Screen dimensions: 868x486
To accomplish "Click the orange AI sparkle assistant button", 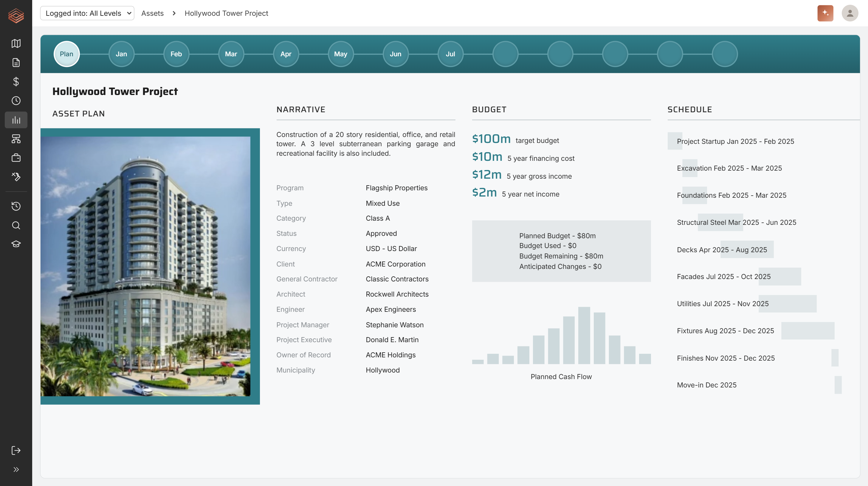I will coord(825,13).
